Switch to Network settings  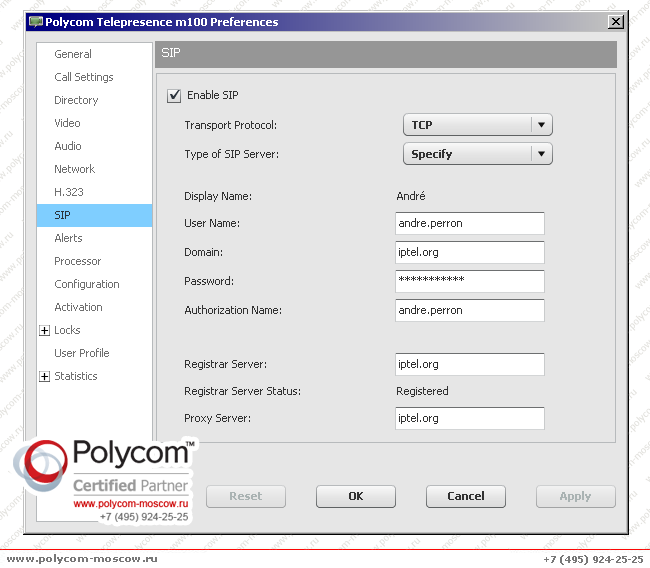tap(75, 169)
